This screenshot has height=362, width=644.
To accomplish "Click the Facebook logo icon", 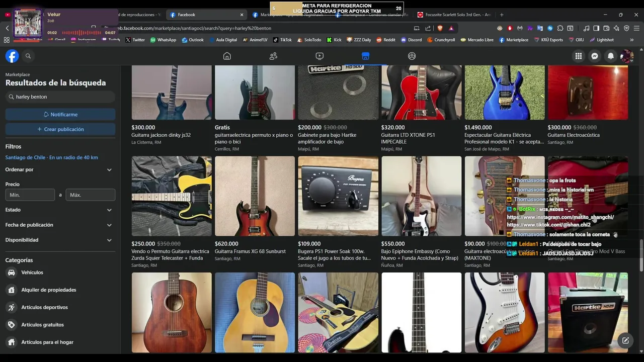I will [12, 56].
